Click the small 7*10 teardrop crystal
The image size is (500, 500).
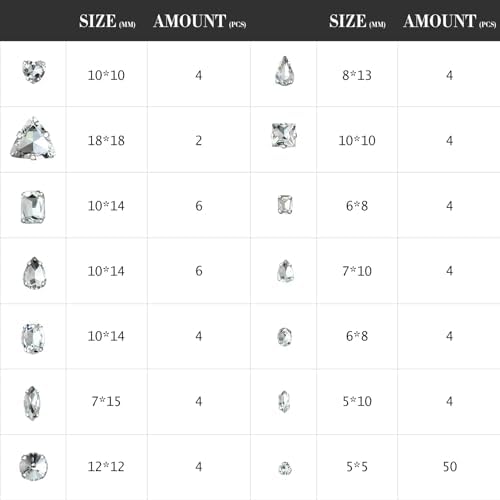285,271
